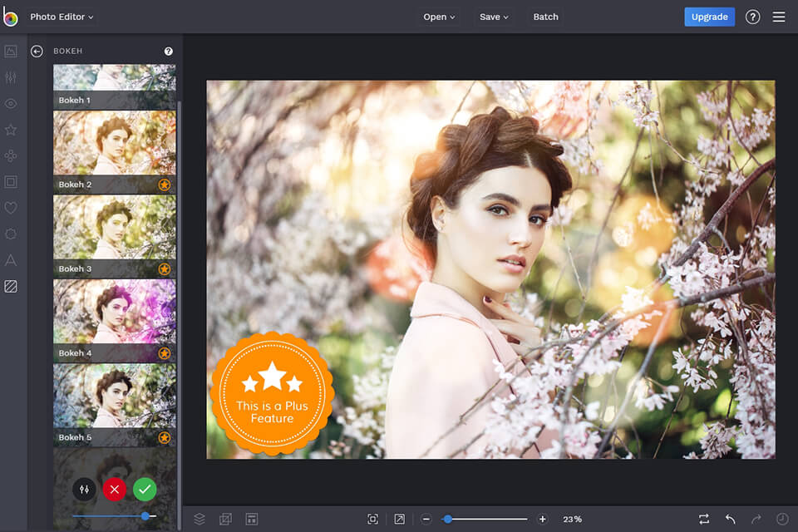Image resolution: width=798 pixels, height=532 pixels.
Task: Open the Artsy star icon panel
Action: coord(11,130)
